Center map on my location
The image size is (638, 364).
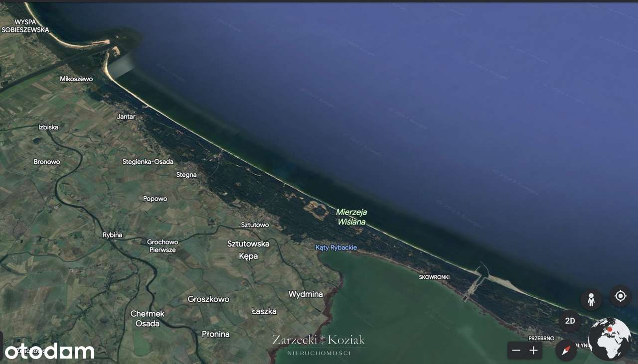tap(620, 296)
